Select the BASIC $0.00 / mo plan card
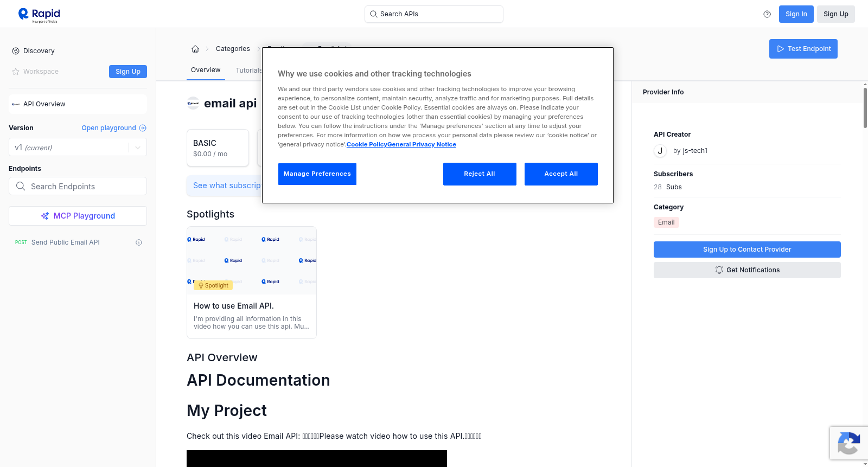The image size is (868, 467). pos(218,148)
